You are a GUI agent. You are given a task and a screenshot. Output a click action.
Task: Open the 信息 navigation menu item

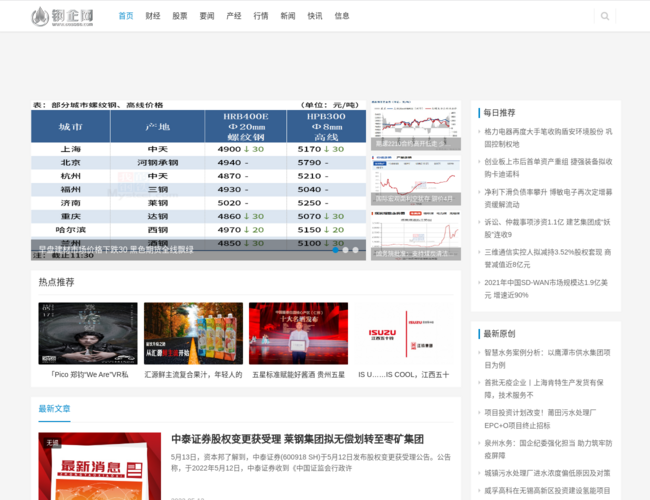pyautogui.click(x=342, y=16)
